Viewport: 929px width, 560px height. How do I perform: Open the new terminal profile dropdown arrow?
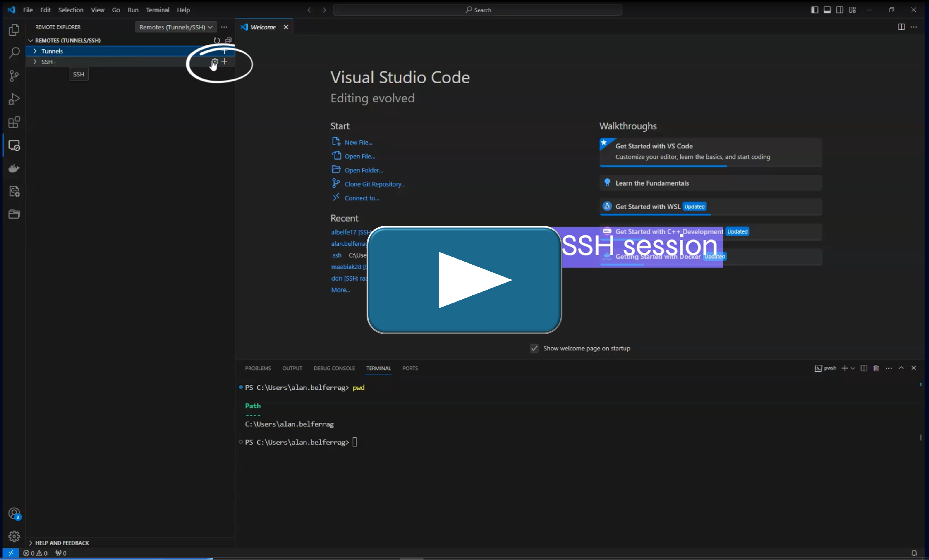(x=852, y=368)
